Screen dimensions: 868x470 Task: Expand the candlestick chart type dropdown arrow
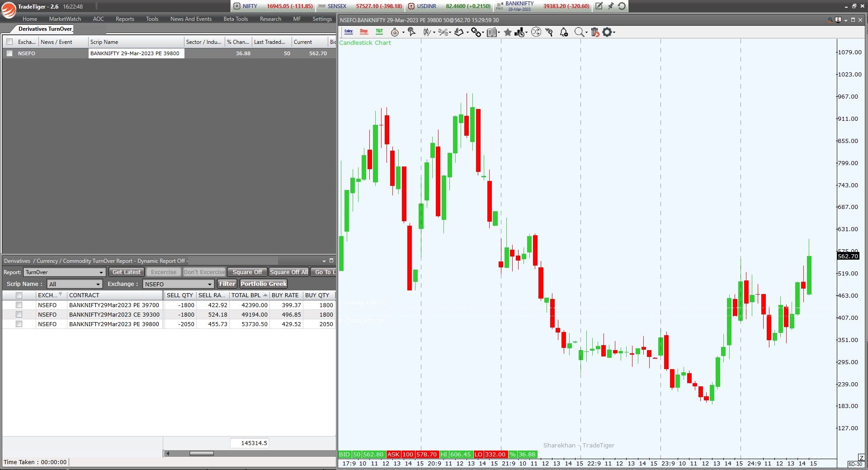click(434, 33)
